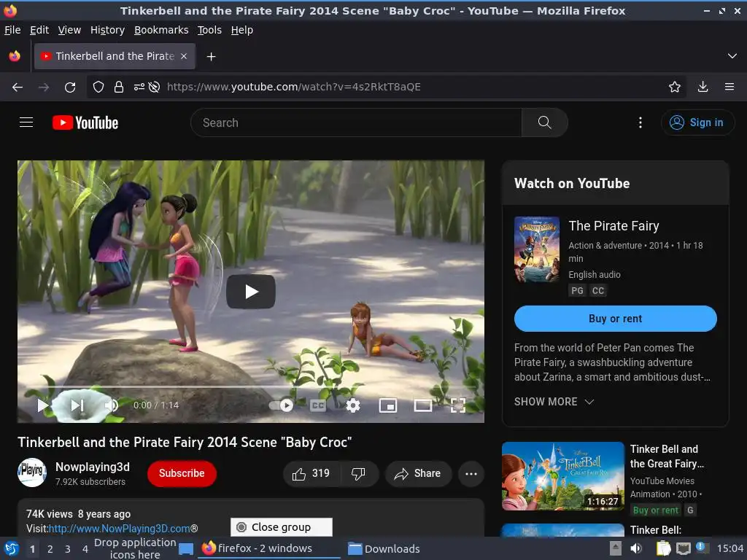
Task: Open File menu
Action: click(x=12, y=30)
